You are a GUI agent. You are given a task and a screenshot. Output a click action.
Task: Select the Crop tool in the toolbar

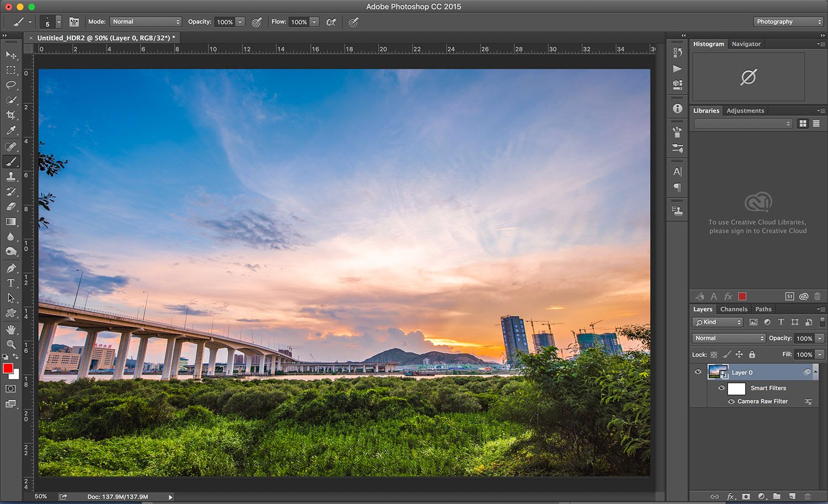pos(11,115)
